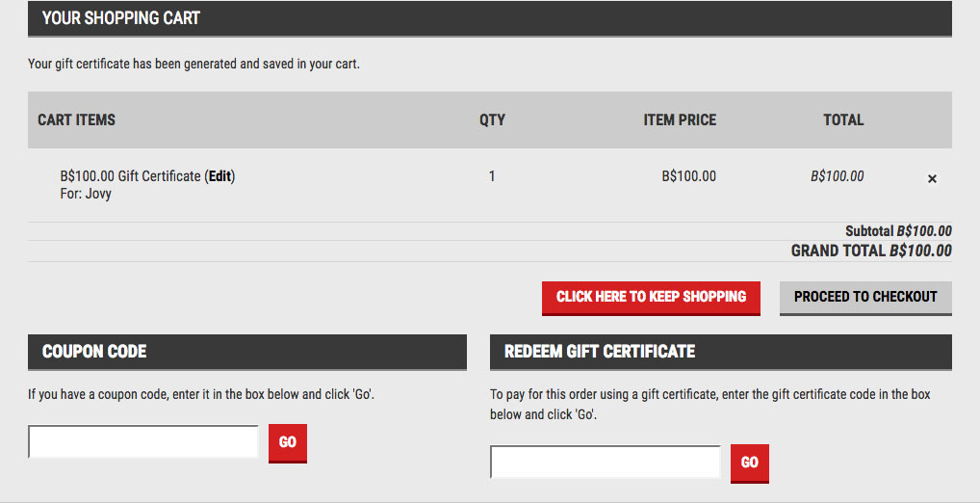Proceed to checkout

pyautogui.click(x=865, y=297)
